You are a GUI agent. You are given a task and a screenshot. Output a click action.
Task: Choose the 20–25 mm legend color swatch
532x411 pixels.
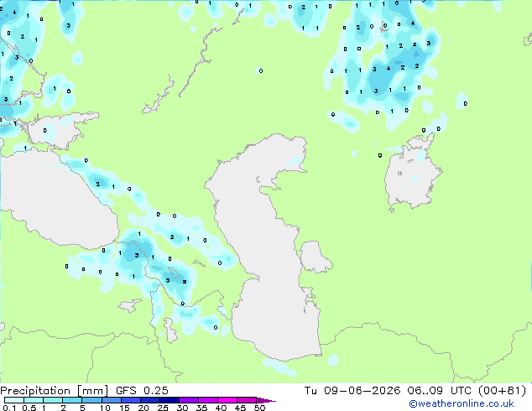point(149,400)
